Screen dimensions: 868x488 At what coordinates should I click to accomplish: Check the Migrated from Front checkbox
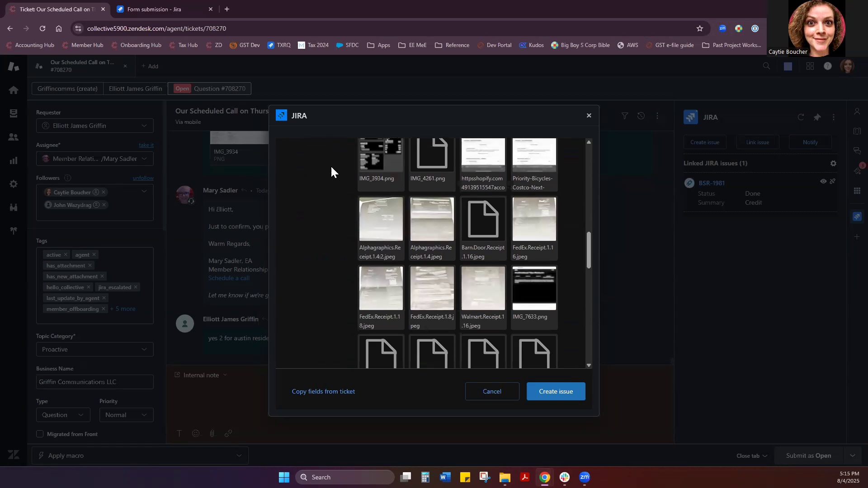[x=40, y=434]
